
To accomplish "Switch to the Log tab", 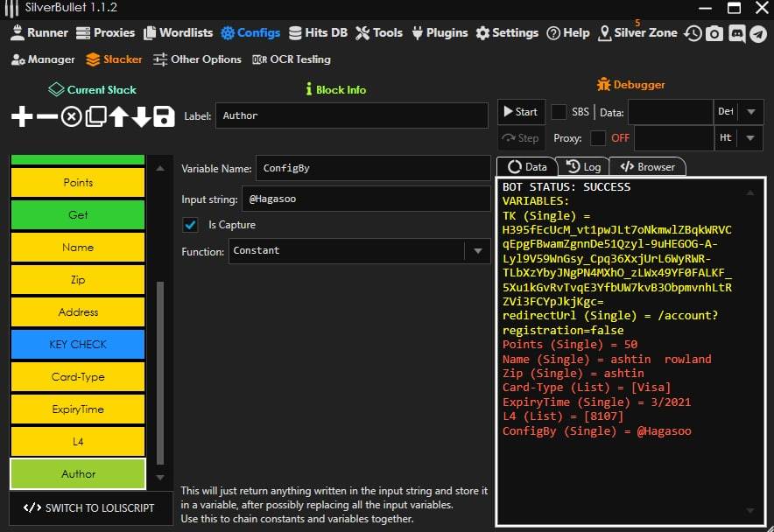I will (583, 166).
